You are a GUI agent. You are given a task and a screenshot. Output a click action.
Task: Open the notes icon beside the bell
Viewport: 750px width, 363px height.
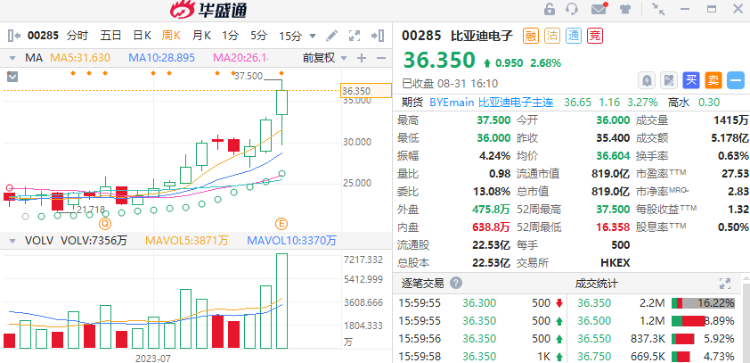point(669,80)
